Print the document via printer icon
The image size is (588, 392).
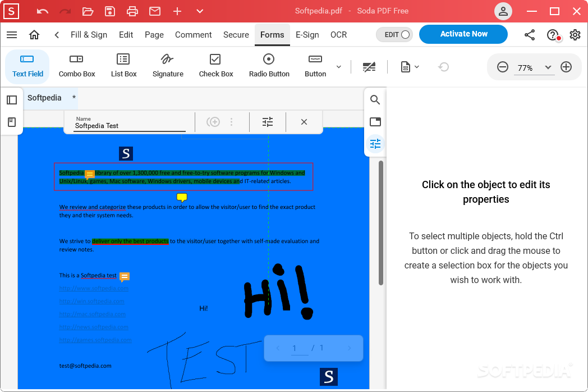click(x=132, y=11)
